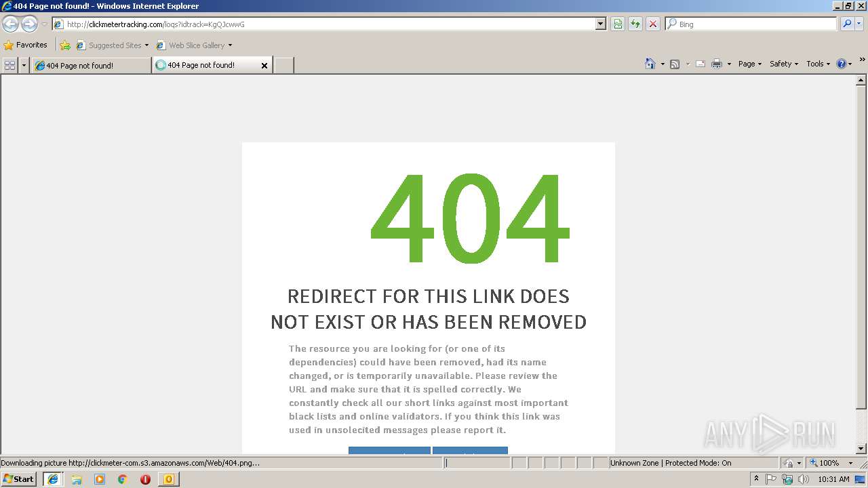Click the Refresh page icon

click(635, 24)
